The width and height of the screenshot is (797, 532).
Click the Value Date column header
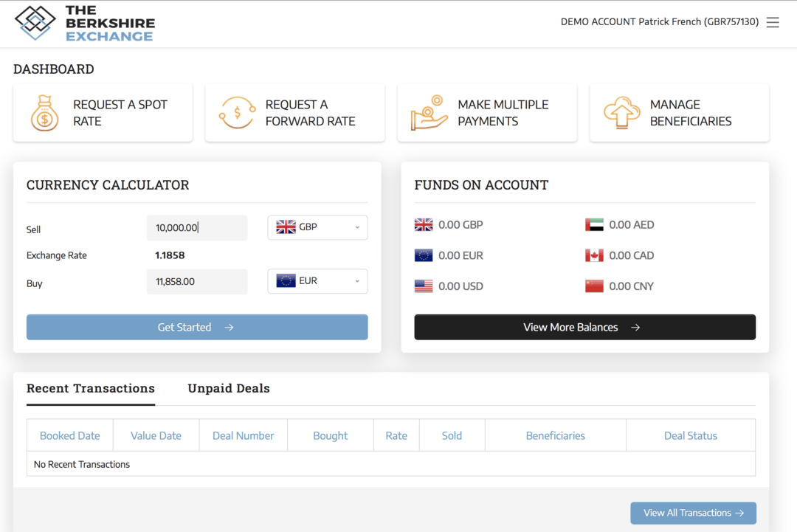pos(156,435)
